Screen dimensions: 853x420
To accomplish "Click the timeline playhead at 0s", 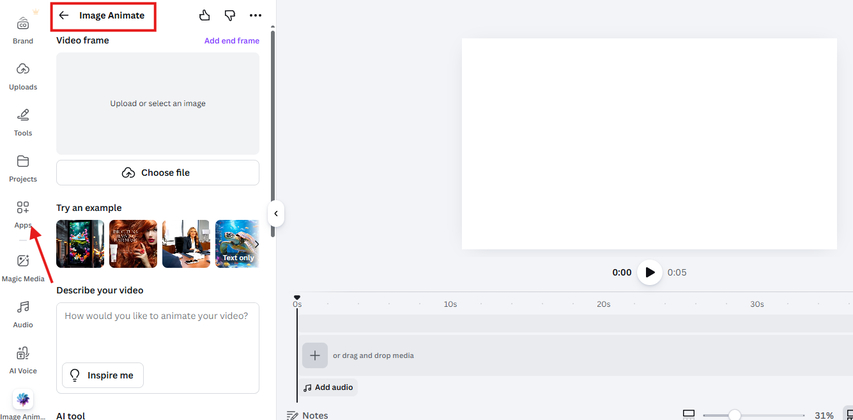I will click(x=297, y=298).
